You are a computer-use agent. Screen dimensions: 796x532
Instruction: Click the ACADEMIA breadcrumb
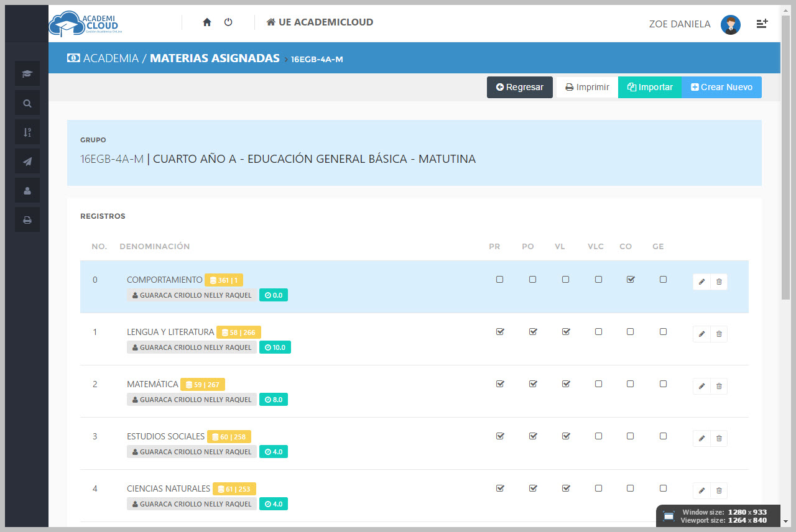pyautogui.click(x=103, y=58)
